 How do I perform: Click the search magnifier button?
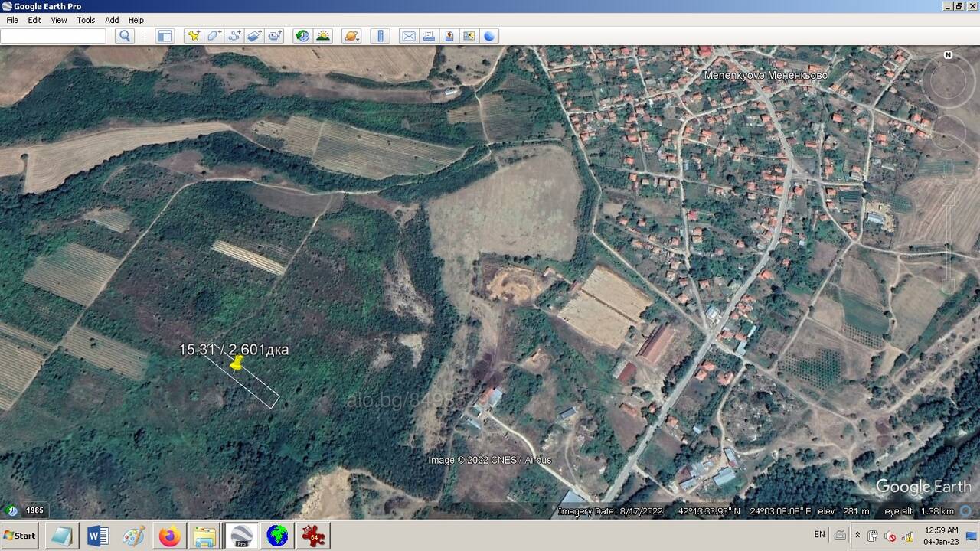point(125,36)
